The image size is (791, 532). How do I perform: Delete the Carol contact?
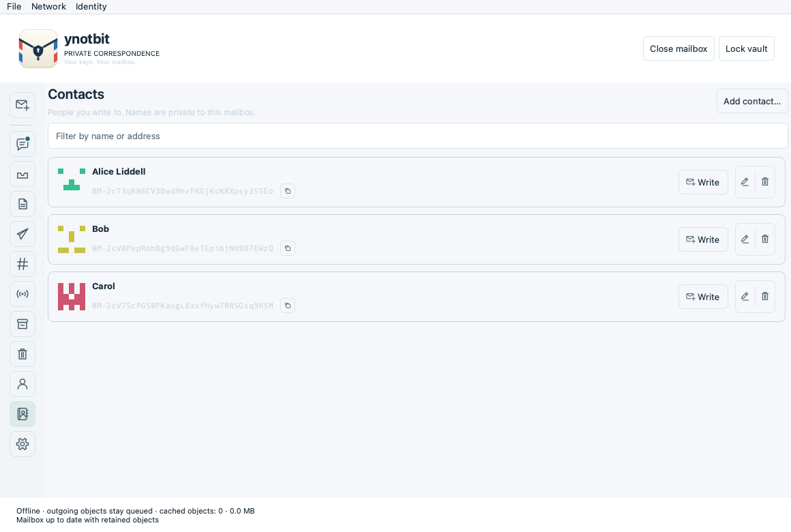tap(765, 297)
